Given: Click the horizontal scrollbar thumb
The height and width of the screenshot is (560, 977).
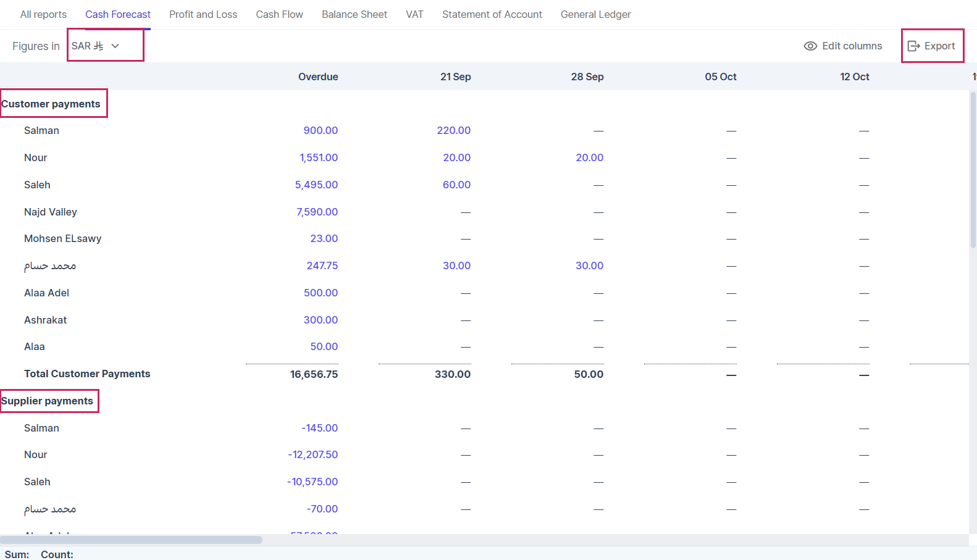Looking at the screenshot, I should coord(131,540).
